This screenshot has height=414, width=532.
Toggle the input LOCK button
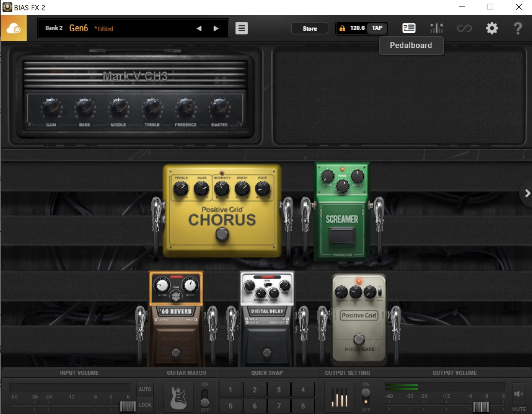pyautogui.click(x=145, y=405)
